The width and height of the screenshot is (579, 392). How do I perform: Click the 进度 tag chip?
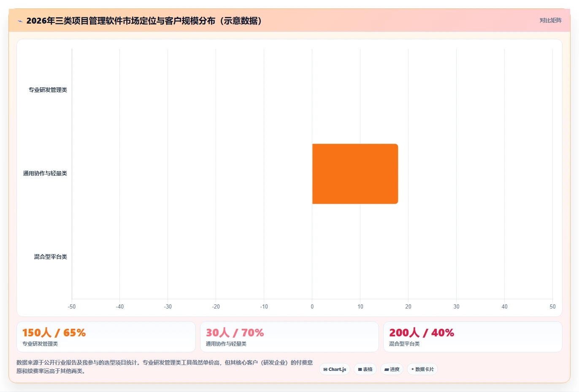392,369
